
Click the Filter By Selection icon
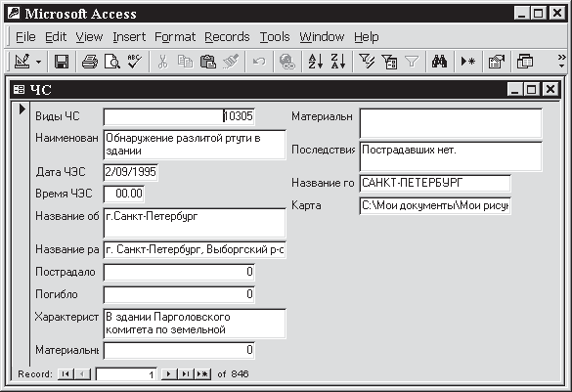click(x=367, y=62)
